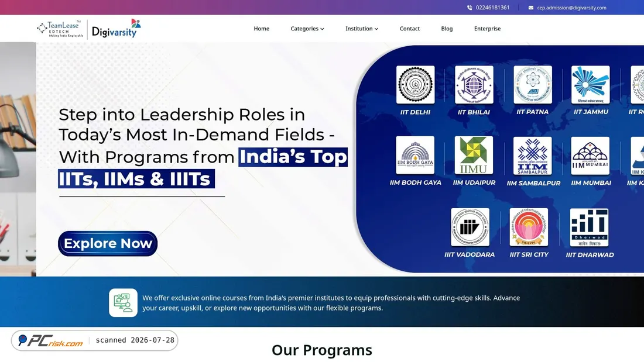This screenshot has width=644, height=362.
Task: Click the IIIT SRI CITY caption text
Action: click(529, 254)
